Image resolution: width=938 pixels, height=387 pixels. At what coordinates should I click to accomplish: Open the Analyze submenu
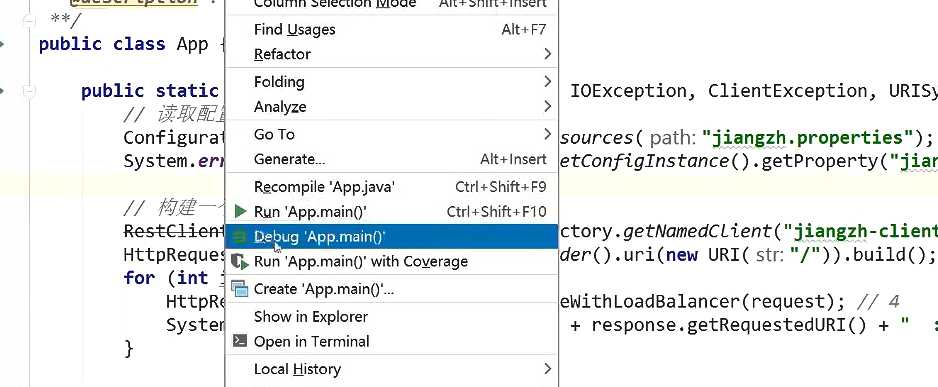(391, 106)
